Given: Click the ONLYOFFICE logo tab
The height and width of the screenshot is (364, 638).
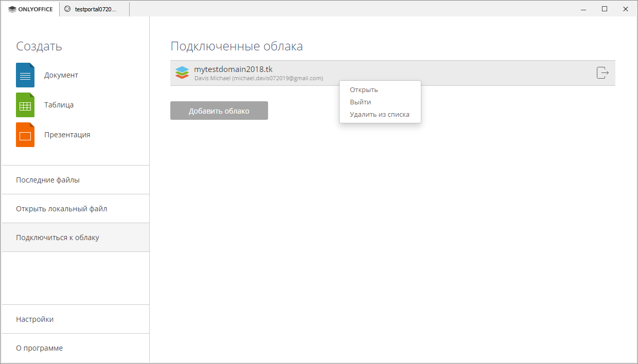Looking at the screenshot, I should click(30, 9).
